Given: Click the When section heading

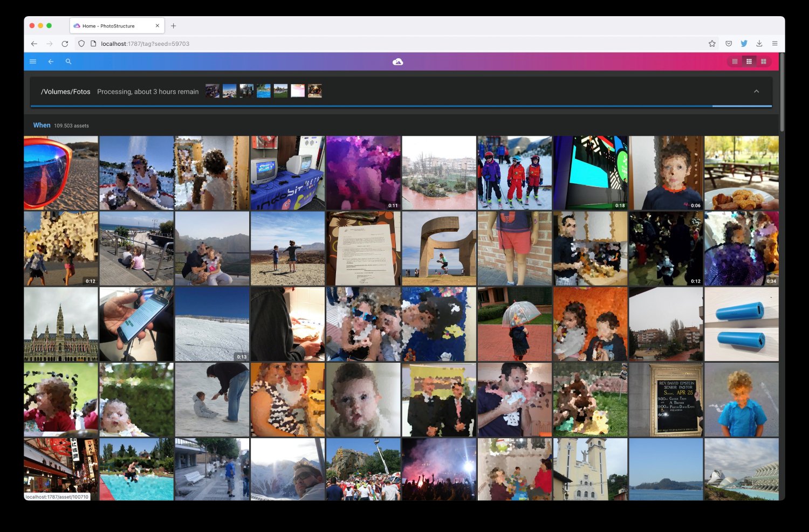Looking at the screenshot, I should (x=42, y=125).
